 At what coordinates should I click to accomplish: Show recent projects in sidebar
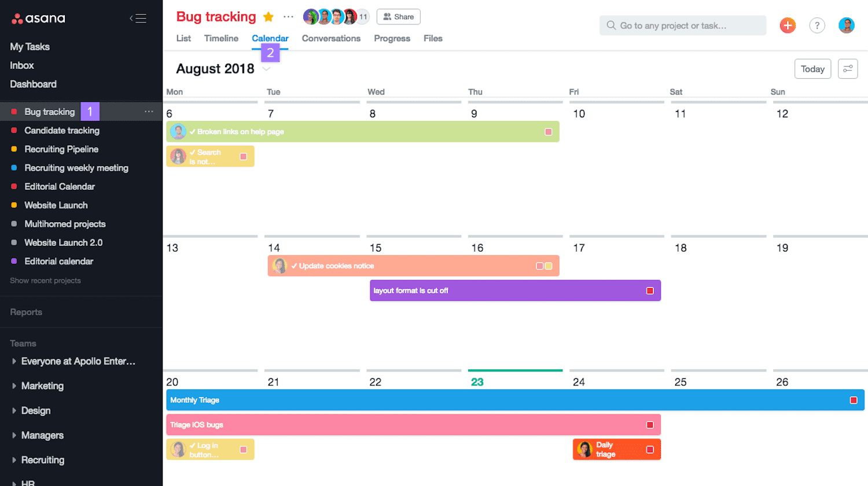click(x=46, y=280)
